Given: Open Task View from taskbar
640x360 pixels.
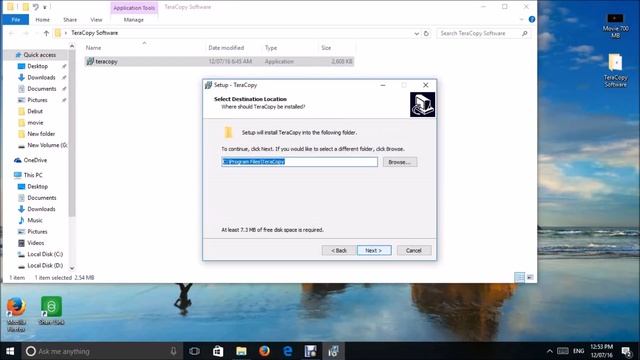Looking at the screenshot, I should [x=195, y=351].
